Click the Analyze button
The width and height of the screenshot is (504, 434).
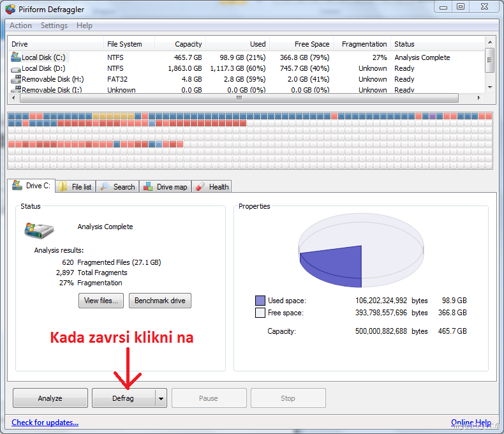tap(50, 398)
